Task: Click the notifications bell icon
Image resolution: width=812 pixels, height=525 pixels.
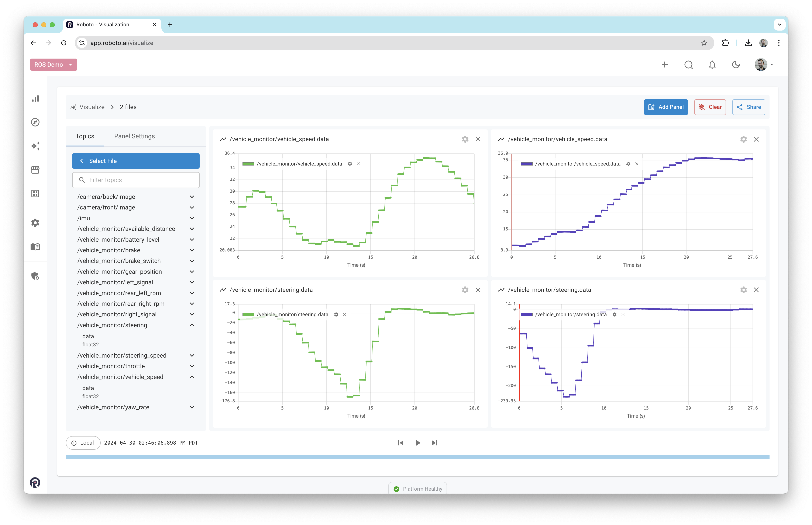Action: pyautogui.click(x=712, y=65)
